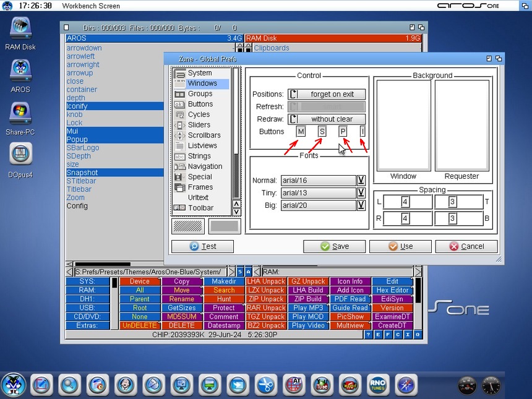
Task: Click the SYS: drive button in DOpus
Action: point(87,281)
